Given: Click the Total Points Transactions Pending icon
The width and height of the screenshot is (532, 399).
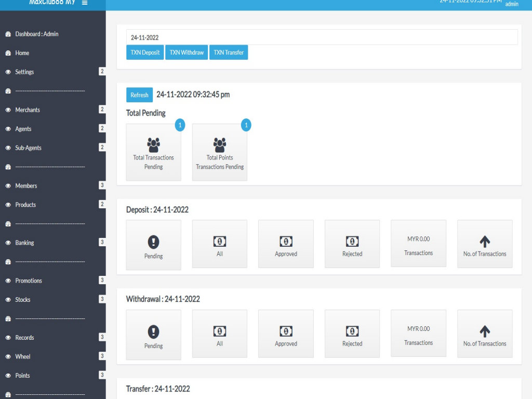Looking at the screenshot, I should coord(220,144).
